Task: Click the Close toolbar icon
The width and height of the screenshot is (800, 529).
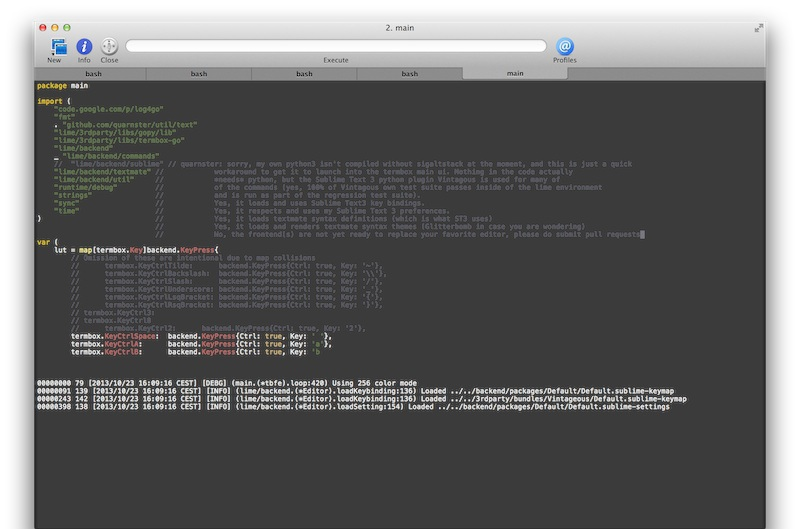Action: (x=109, y=46)
